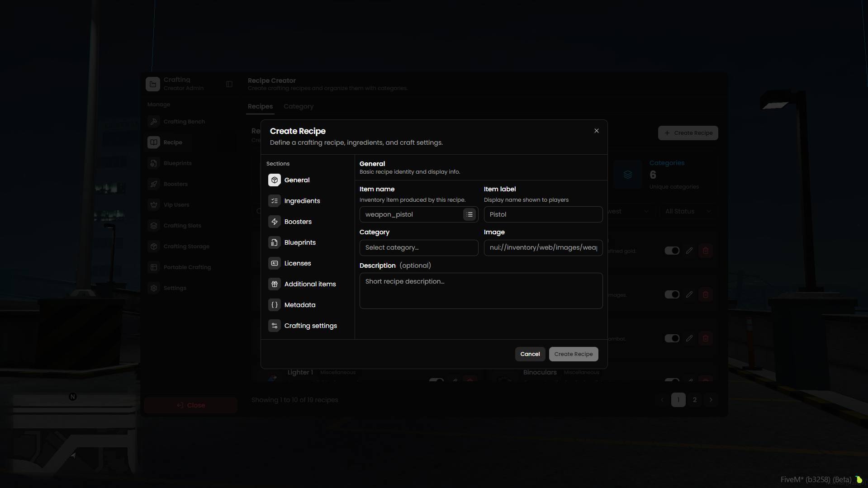Toggle the third visible recipe's status switch
The height and width of the screenshot is (488, 868).
click(x=672, y=338)
